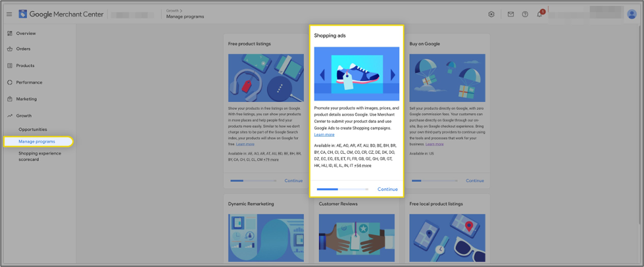
Task: Click the Google Merchant Center logo
Action: pyautogui.click(x=61, y=14)
